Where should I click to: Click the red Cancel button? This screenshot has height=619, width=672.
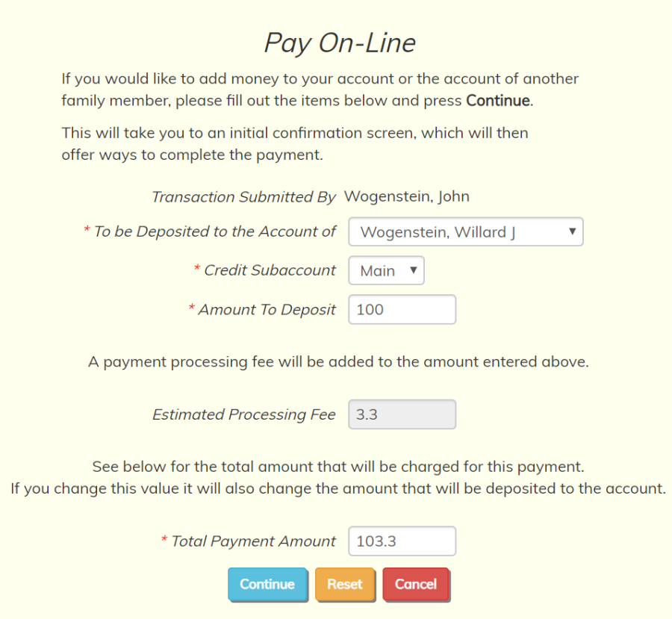[x=416, y=584]
